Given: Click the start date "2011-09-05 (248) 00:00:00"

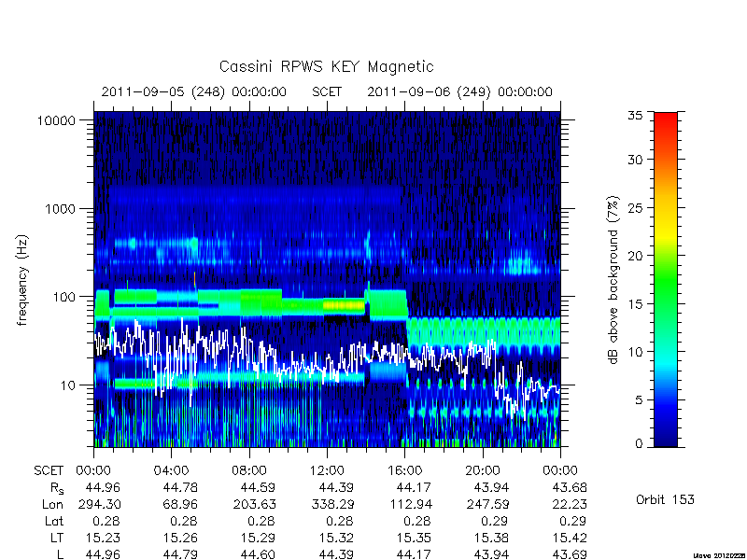Looking at the screenshot, I should (x=194, y=91).
